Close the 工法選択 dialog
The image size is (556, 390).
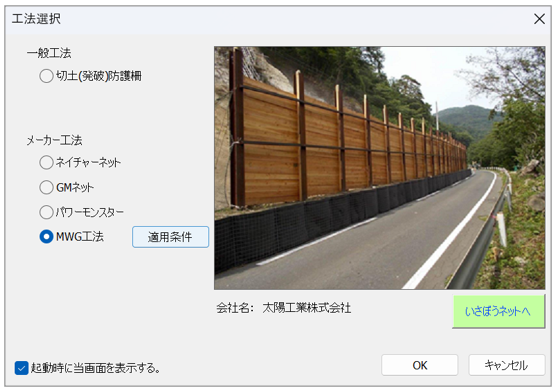[x=539, y=19]
